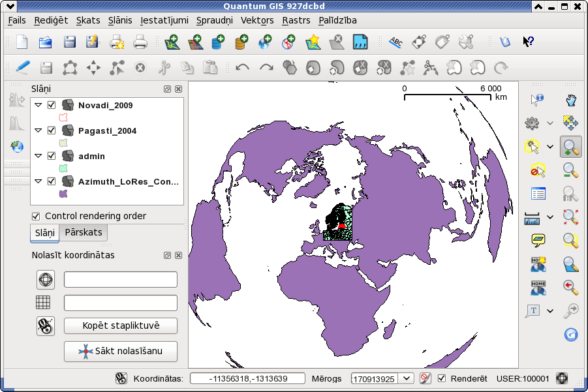Collapse the Azimuth_LoRes_Con layer tree
Image resolution: width=588 pixels, height=392 pixels.
tap(39, 181)
